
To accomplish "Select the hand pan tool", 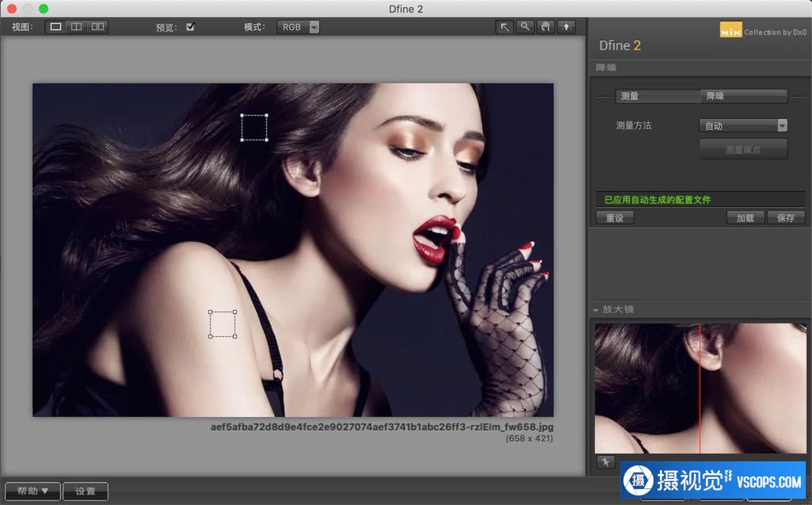I will (x=545, y=27).
